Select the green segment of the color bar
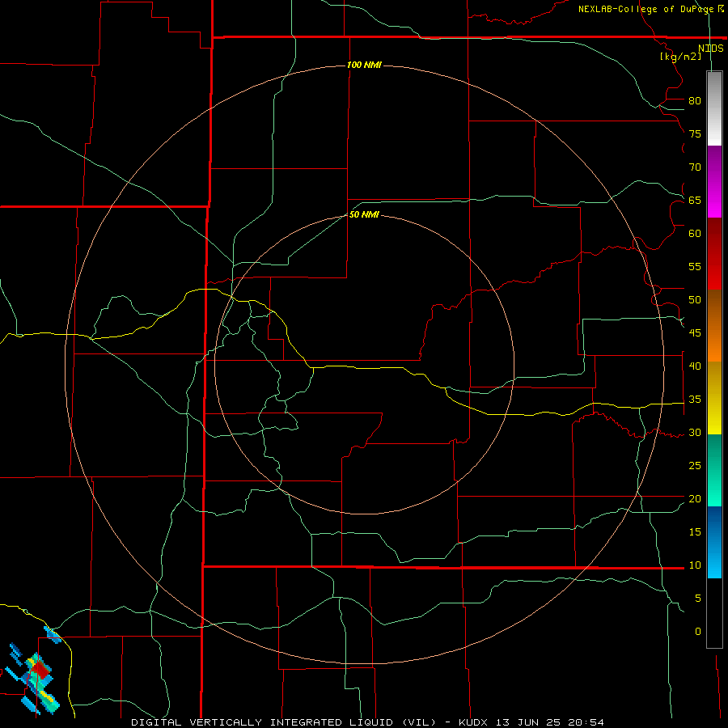Image resolution: width=728 pixels, height=728 pixels. [x=714, y=470]
